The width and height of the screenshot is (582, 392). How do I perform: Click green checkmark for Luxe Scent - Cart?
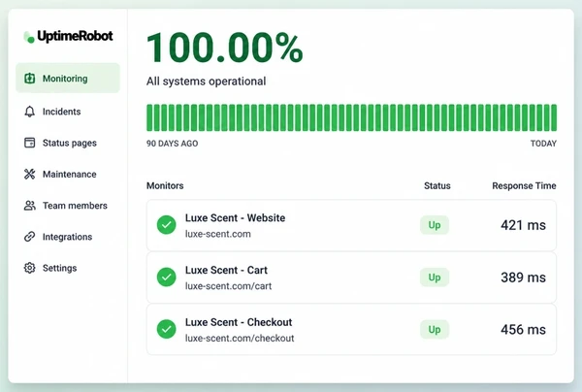[166, 278]
